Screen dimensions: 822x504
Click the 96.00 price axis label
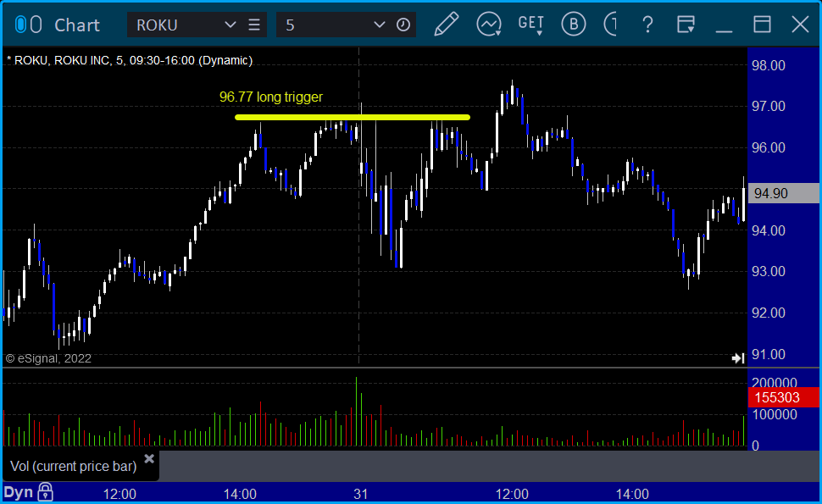(x=769, y=147)
